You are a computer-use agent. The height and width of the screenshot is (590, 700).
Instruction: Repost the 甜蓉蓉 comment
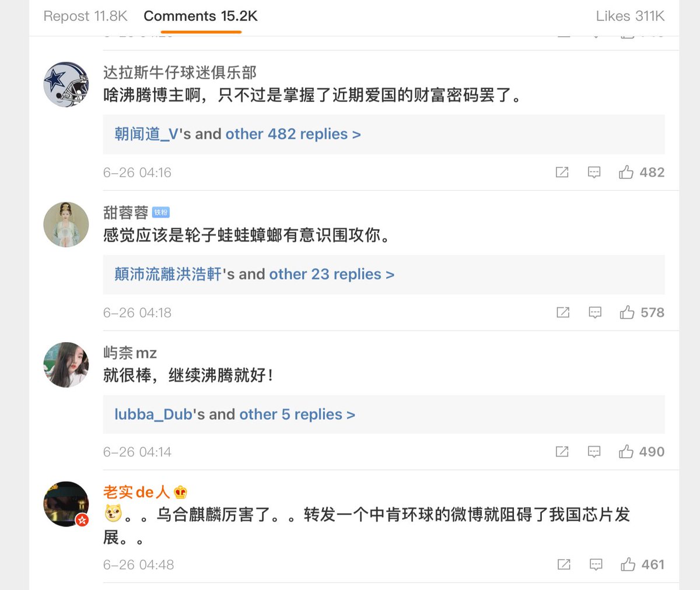click(x=563, y=312)
